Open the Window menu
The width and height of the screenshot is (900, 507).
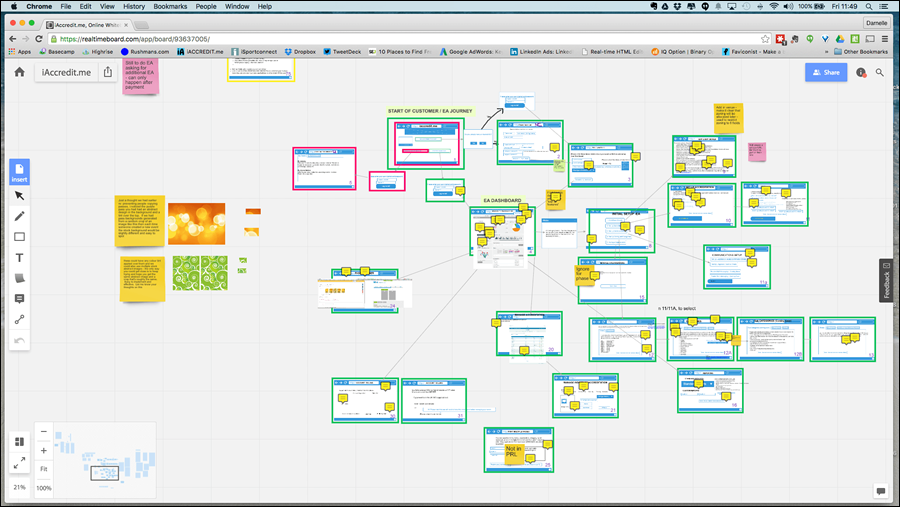click(236, 6)
